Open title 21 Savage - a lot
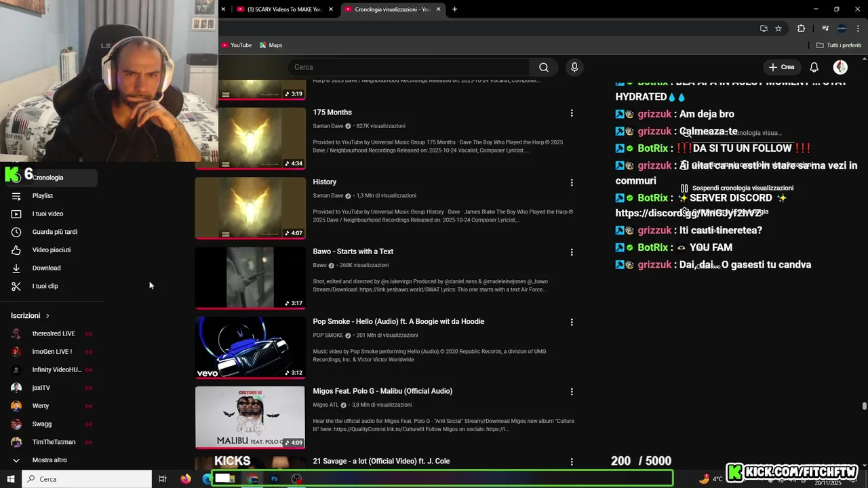The width and height of the screenshot is (868, 488). click(381, 461)
